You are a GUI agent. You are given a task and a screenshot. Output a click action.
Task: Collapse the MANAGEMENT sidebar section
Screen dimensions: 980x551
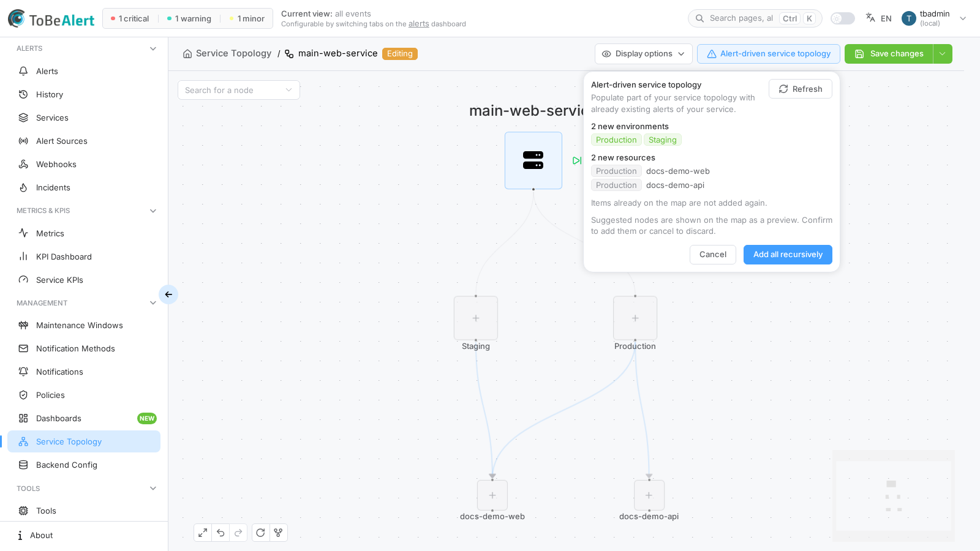153,303
